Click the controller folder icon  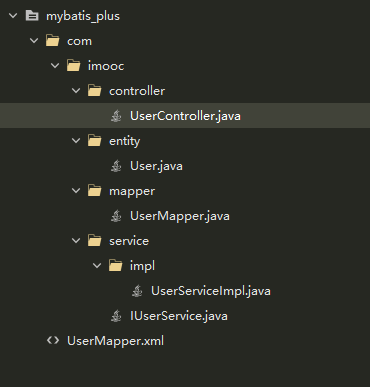click(94, 91)
